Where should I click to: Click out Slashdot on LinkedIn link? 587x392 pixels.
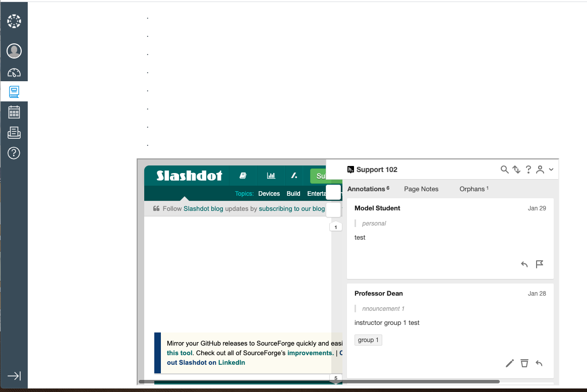click(206, 362)
